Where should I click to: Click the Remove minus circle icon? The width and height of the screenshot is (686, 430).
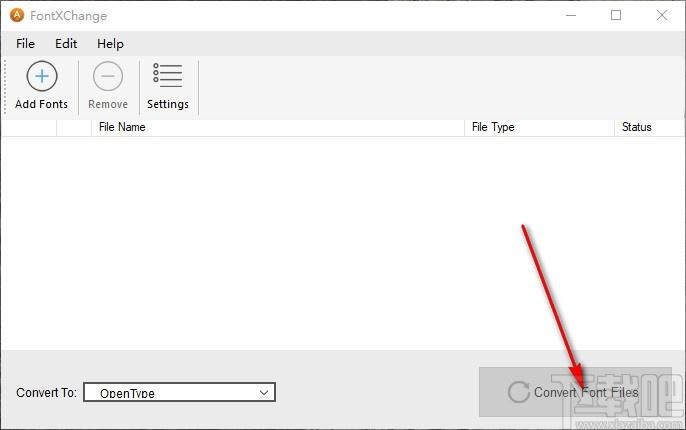108,76
